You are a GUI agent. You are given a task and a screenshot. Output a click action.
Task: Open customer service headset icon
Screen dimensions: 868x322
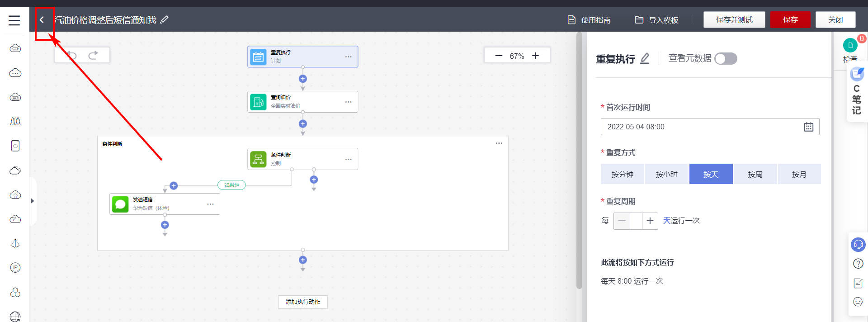click(x=858, y=245)
